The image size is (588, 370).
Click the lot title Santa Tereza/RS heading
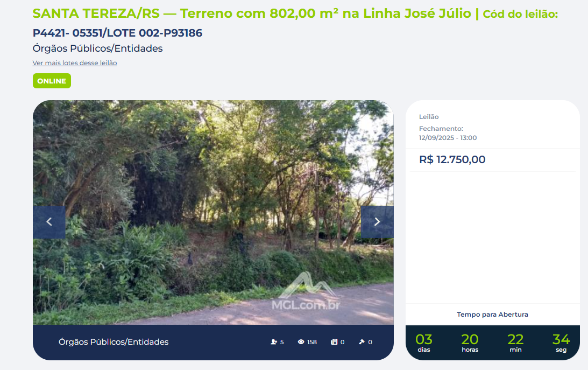tap(252, 13)
